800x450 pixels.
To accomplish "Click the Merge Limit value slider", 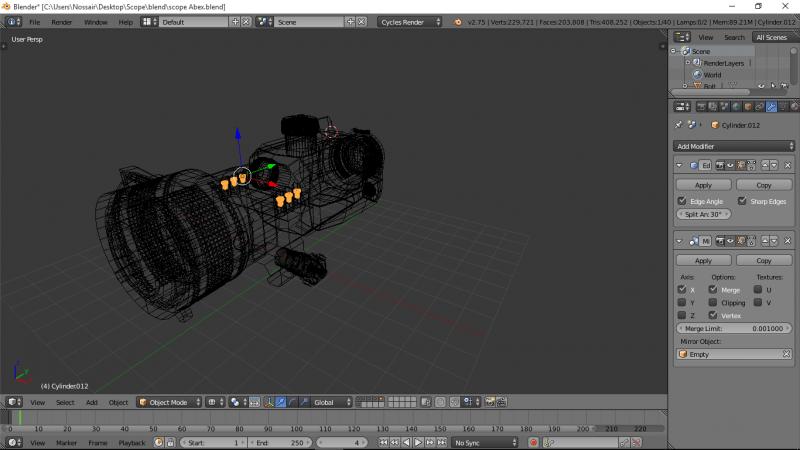I will click(734, 328).
